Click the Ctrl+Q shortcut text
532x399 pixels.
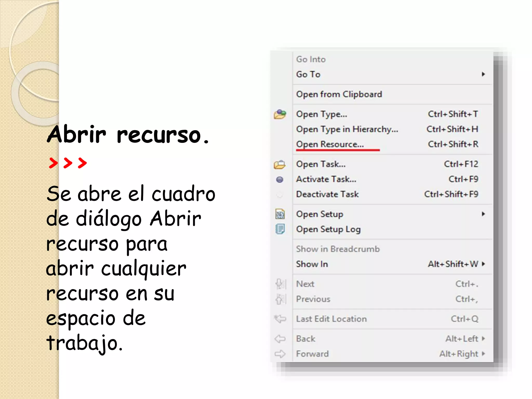(x=464, y=319)
